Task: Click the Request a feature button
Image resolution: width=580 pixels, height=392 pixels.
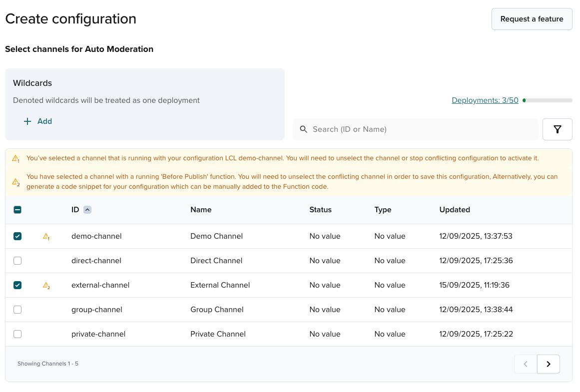Action: [x=532, y=19]
